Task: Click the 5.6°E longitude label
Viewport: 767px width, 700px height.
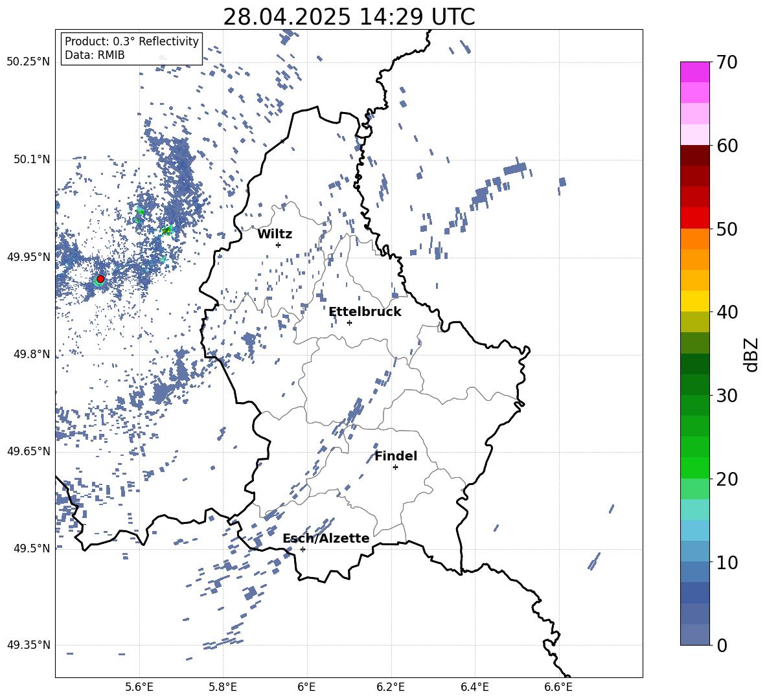Action: point(139,688)
